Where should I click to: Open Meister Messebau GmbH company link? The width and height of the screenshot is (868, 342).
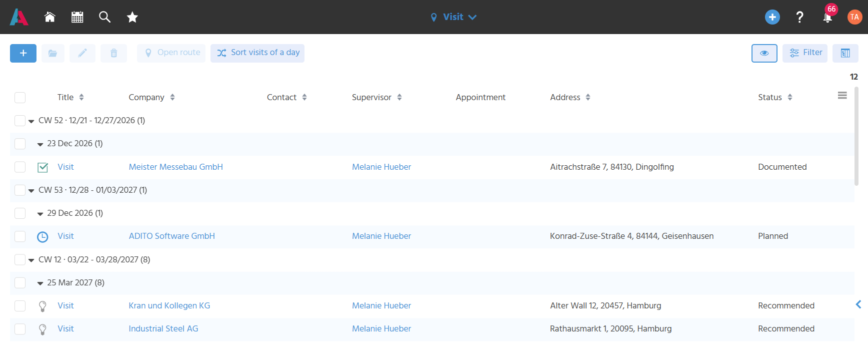tap(176, 167)
